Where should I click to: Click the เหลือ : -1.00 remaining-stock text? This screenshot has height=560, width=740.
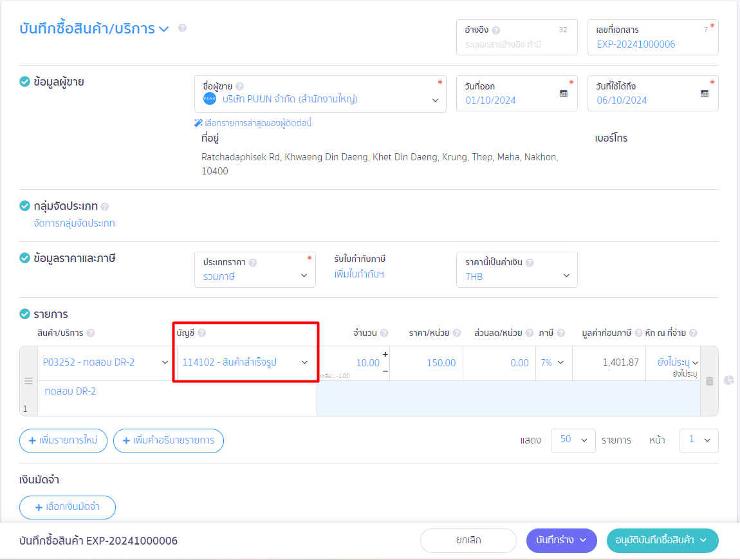(335, 376)
